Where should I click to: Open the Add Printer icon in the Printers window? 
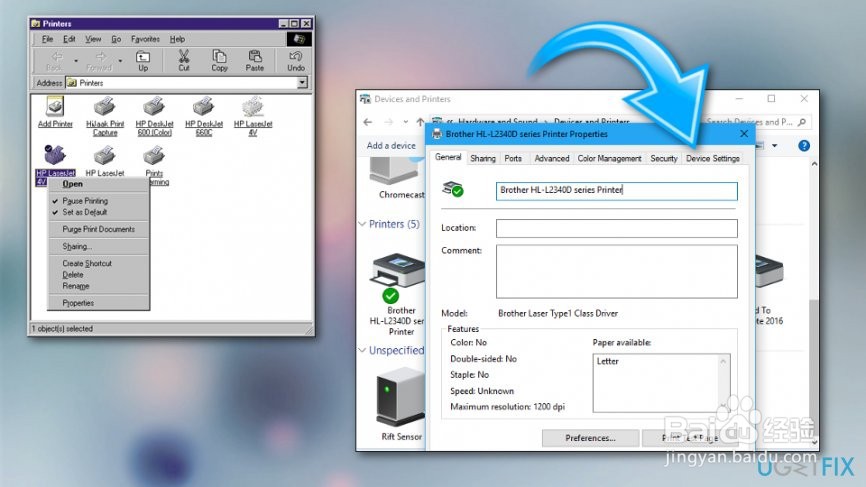click(55, 112)
